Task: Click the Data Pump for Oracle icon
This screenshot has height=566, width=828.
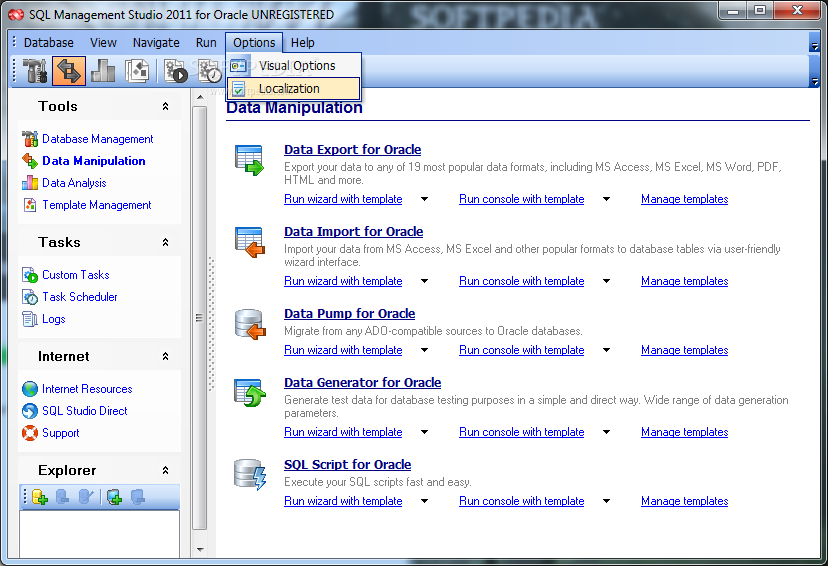Action: point(249,324)
